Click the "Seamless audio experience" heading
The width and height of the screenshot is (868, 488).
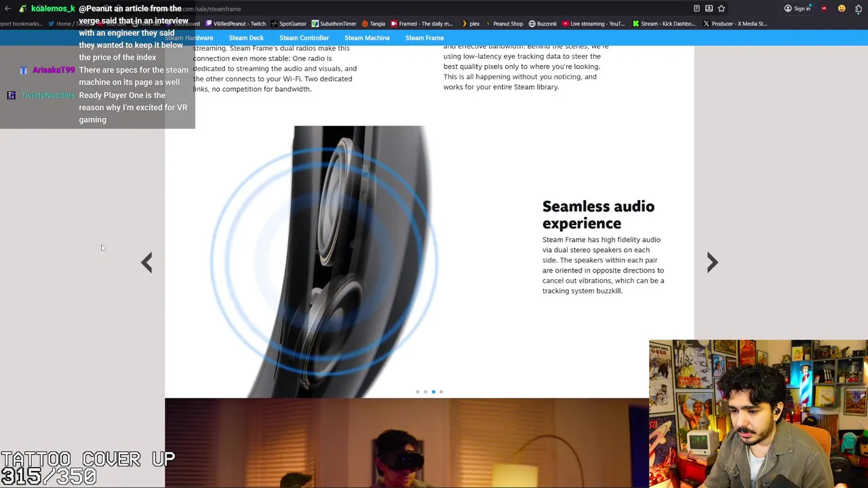tap(598, 215)
